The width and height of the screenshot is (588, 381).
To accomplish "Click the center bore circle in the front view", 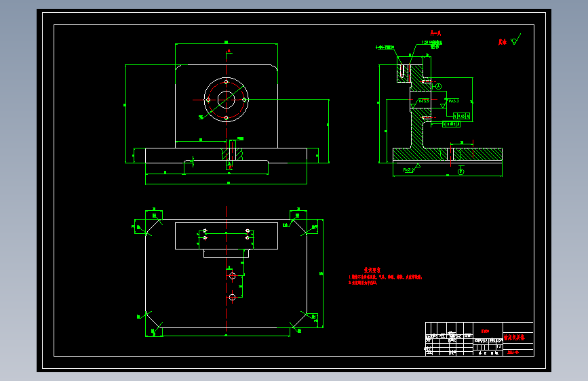I will point(226,100).
